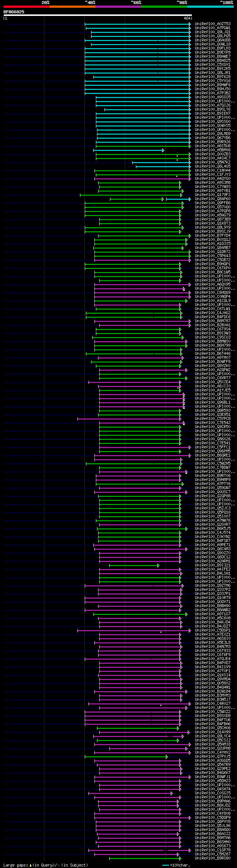Select label UniRef100_B9FLH3
The image size is (237, 868).
213,48
